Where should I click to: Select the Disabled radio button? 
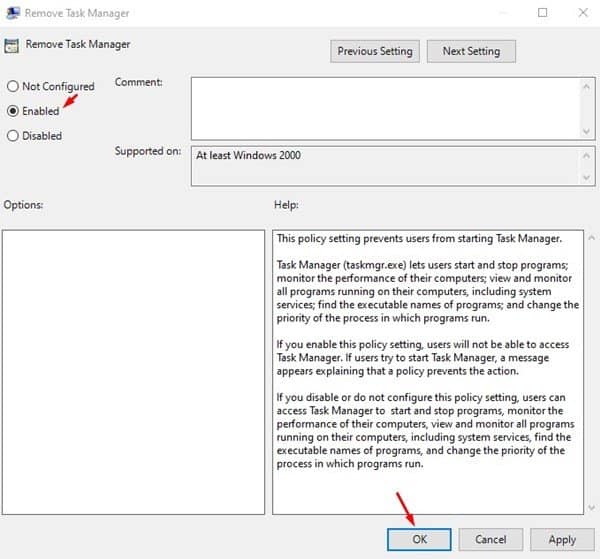13,135
